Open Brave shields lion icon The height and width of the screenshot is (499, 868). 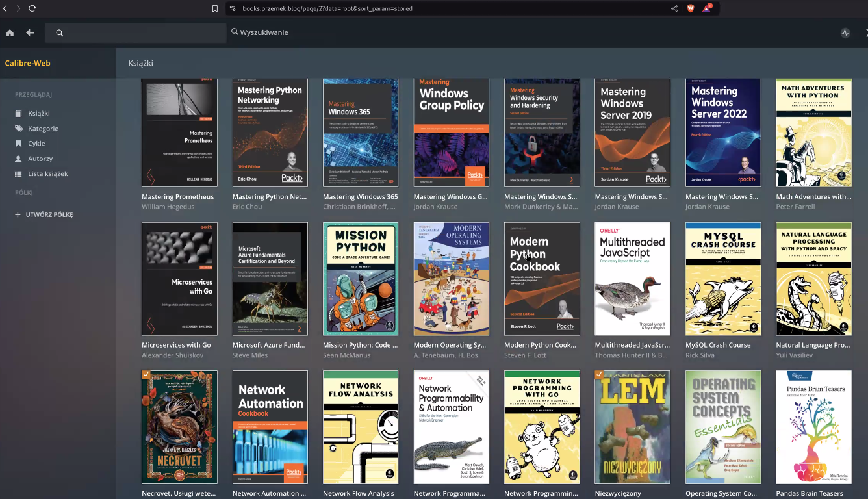[691, 8]
